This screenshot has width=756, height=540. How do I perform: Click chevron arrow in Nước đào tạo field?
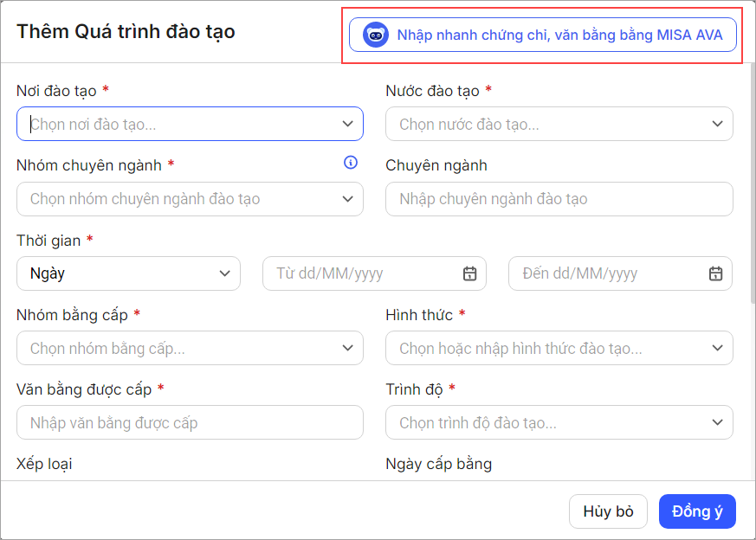point(717,124)
